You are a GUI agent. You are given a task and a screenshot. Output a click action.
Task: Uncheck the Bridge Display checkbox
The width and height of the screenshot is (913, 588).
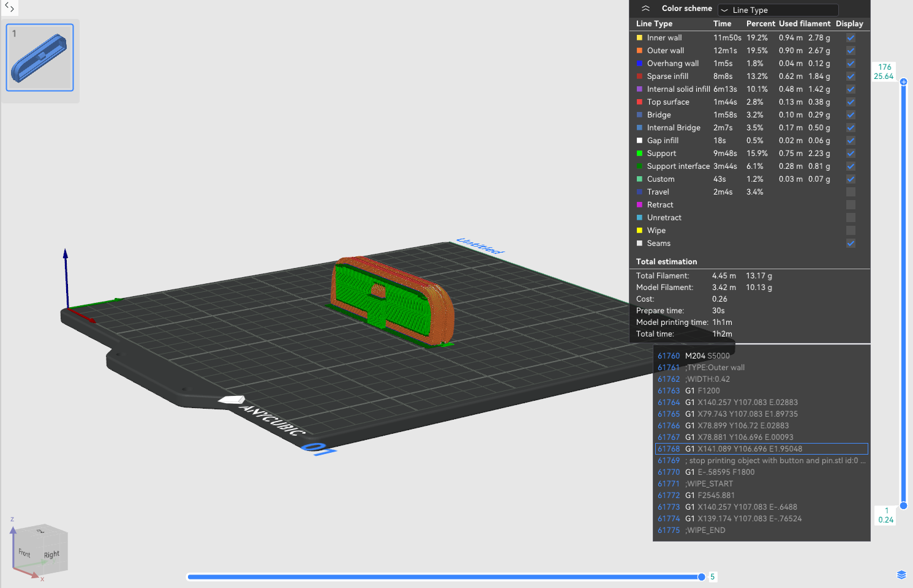tap(851, 115)
